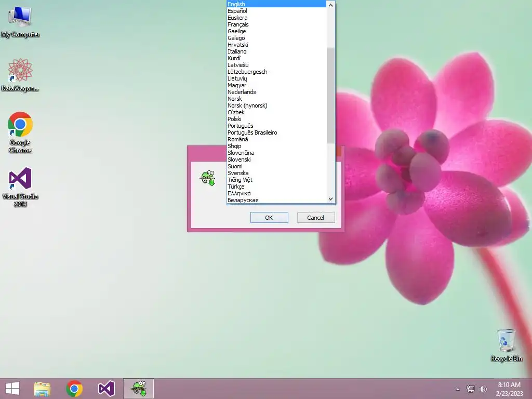Open the Visual Studio 2013 desktop shortcut

(x=20, y=187)
